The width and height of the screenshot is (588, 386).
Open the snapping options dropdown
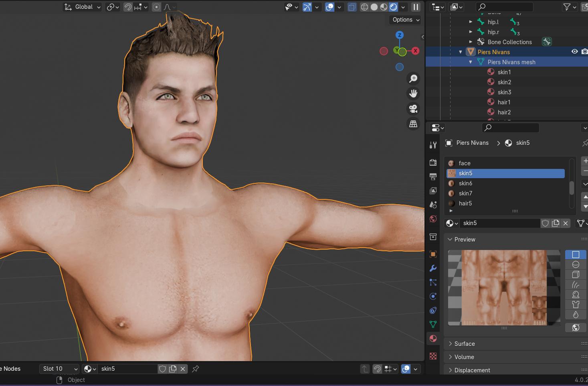click(141, 7)
